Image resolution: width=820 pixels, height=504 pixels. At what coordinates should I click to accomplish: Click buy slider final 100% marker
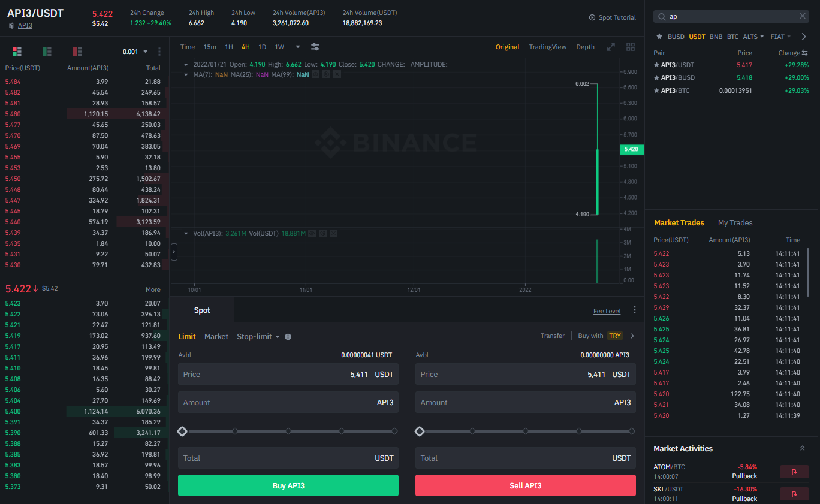pos(394,431)
